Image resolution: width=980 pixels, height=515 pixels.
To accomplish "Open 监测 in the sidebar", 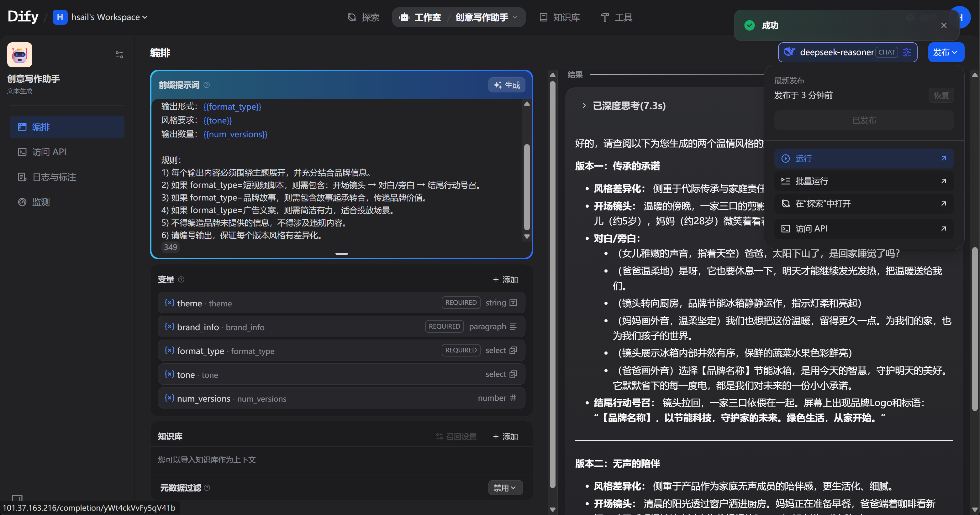I will click(67, 202).
